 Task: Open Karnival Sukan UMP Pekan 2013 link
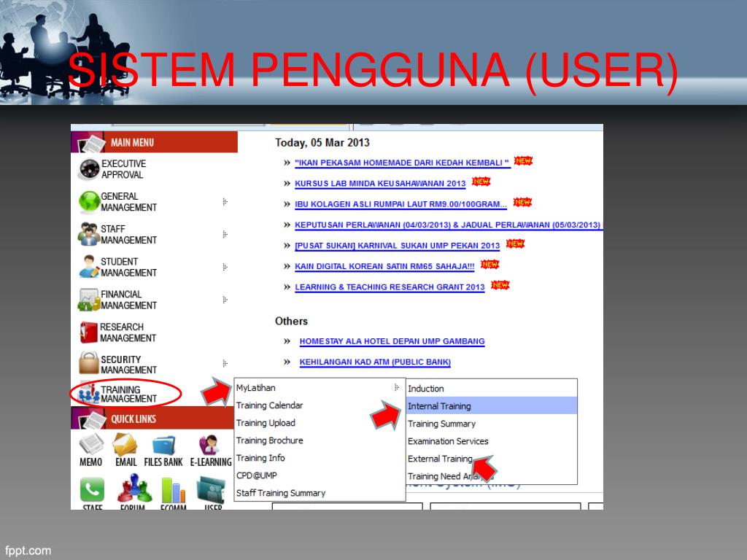[x=398, y=246]
